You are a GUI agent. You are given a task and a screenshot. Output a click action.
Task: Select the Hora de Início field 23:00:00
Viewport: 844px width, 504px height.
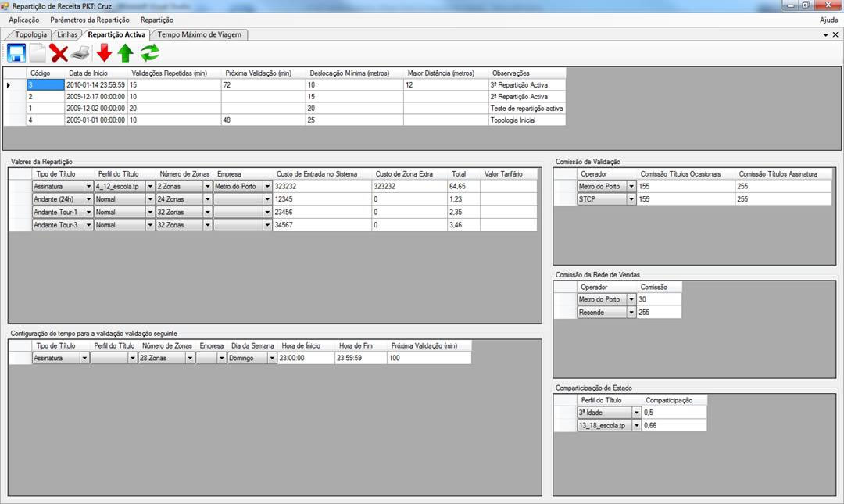306,358
